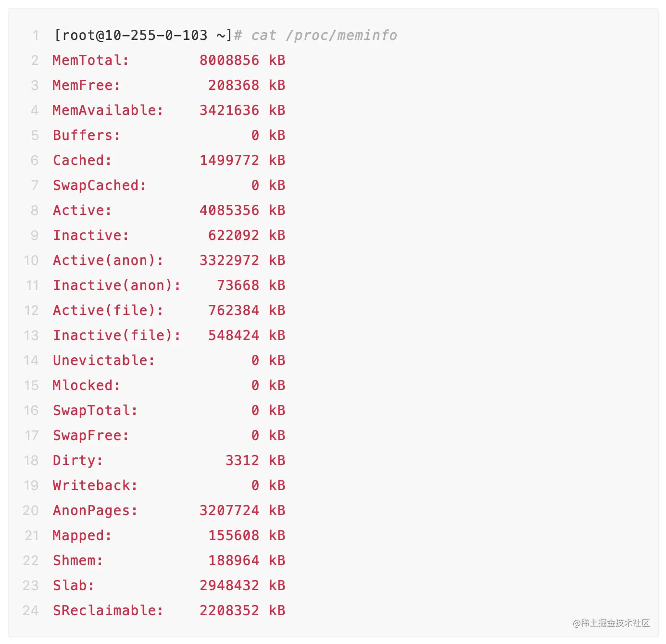Click the SReclaimable label
This screenshot has height=644, width=666.
tap(108, 611)
